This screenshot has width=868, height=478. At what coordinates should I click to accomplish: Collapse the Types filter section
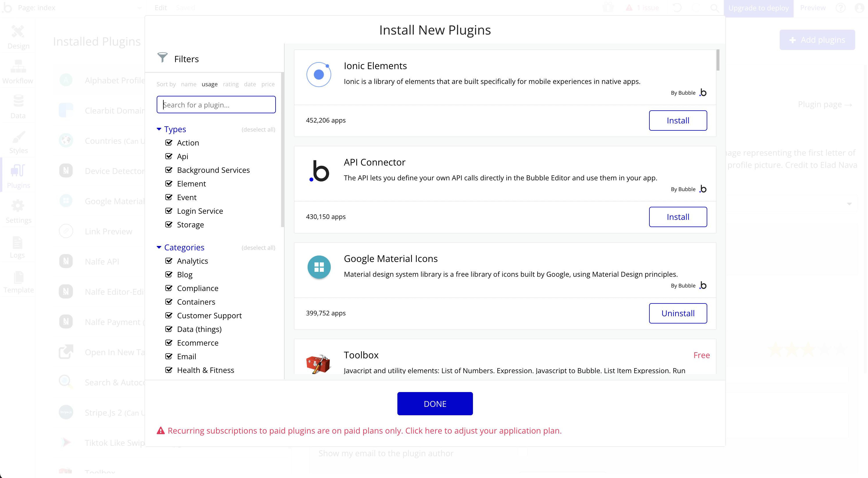[159, 129]
